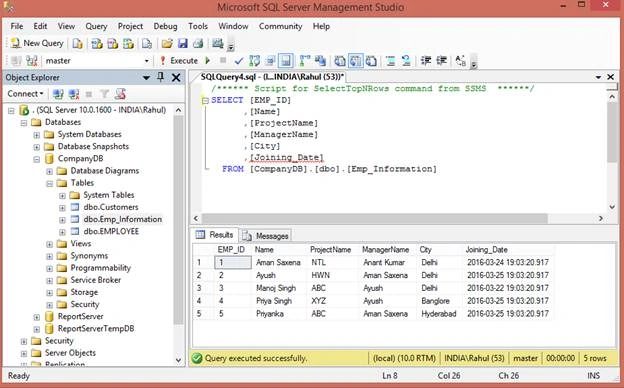Click the Display Estimated Execution Plan icon
This screenshot has height=388, width=624.
(254, 61)
